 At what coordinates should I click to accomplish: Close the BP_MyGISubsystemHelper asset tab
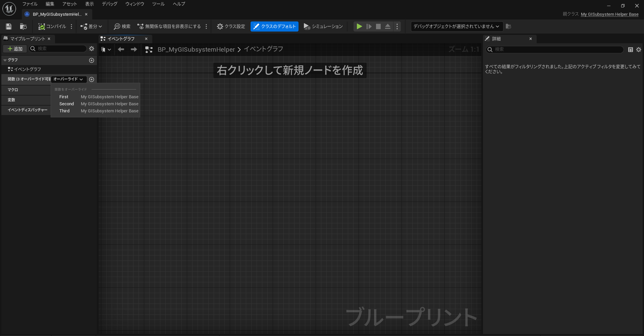click(x=86, y=14)
